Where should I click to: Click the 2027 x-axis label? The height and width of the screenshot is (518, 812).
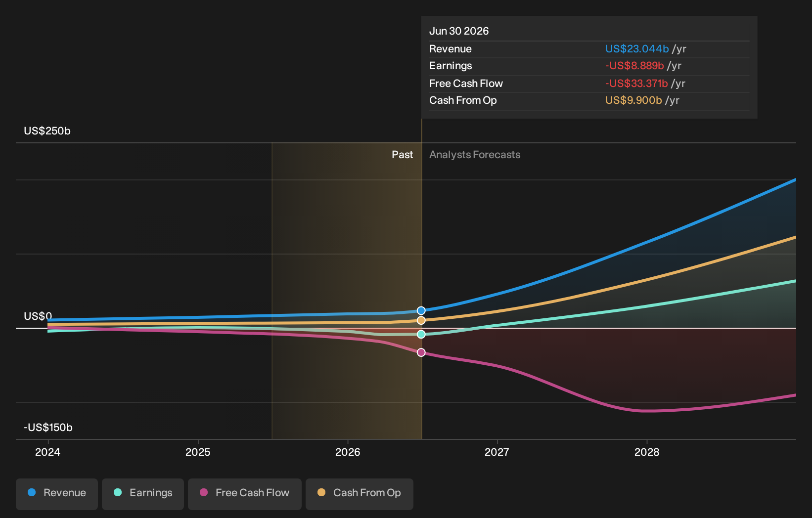point(496,452)
